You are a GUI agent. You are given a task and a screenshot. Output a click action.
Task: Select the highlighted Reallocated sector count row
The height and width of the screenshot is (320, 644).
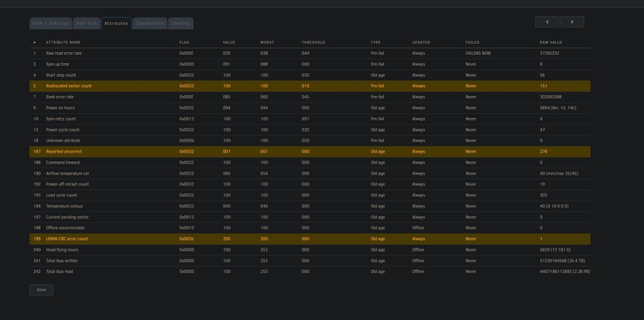tap(310, 86)
